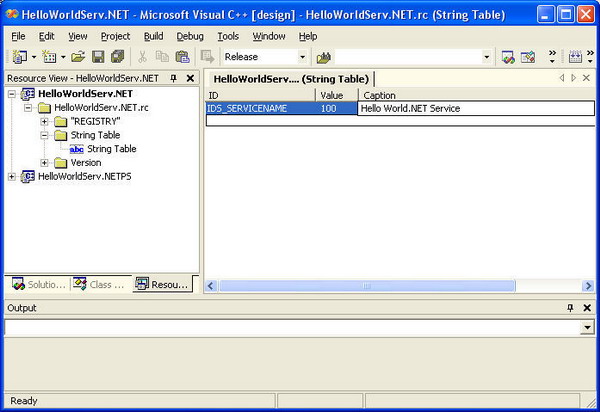
Task: Click the Paste clipboard icon
Action: click(x=182, y=57)
